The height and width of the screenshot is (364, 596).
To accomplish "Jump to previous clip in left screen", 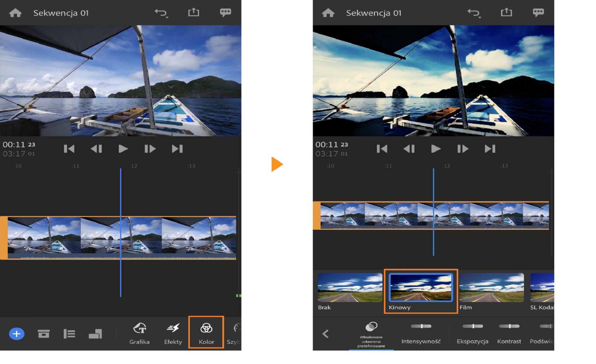I will pos(69,149).
